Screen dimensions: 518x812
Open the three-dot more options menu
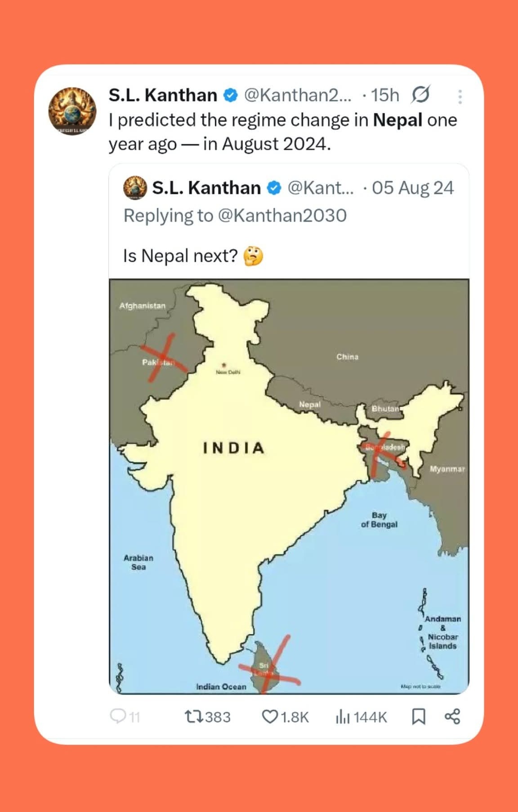[x=460, y=96]
